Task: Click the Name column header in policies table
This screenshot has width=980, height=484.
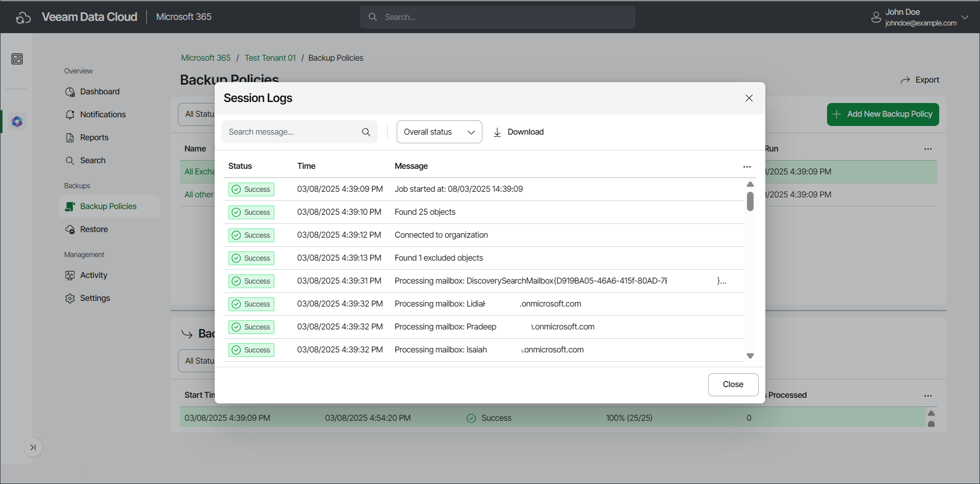Action: [195, 149]
